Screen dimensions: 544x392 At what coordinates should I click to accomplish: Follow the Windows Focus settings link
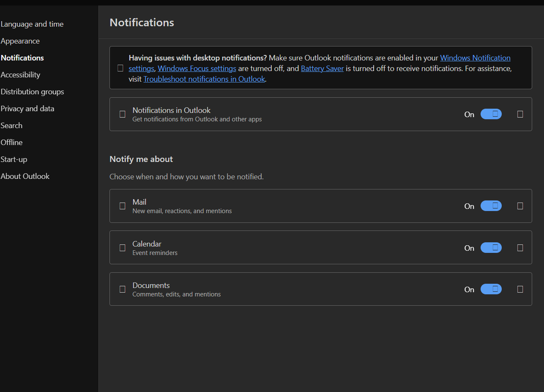[197, 69]
